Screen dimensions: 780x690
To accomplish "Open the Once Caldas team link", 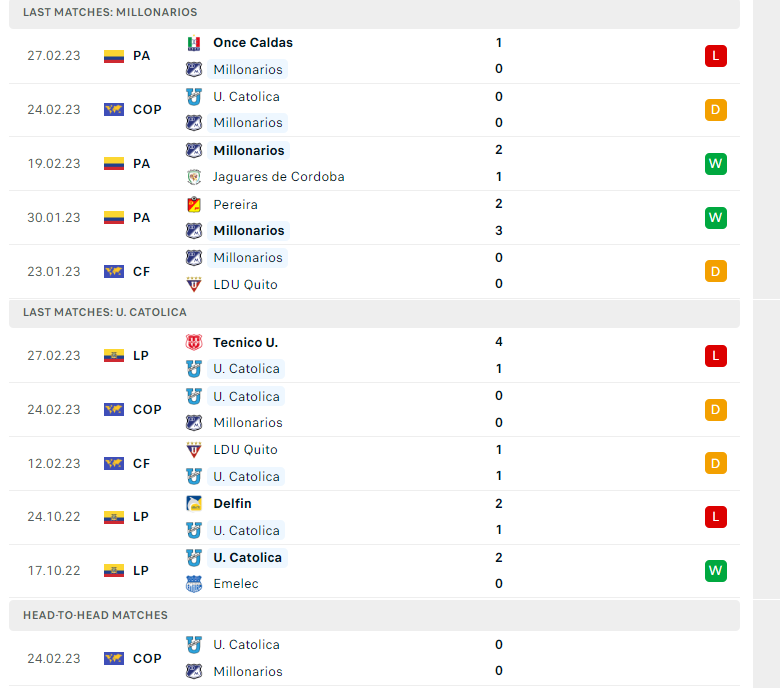I will tap(253, 43).
